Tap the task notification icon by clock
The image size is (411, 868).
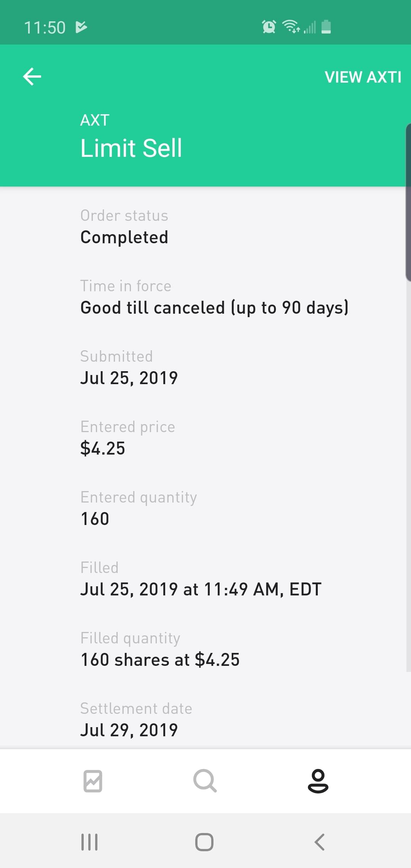coord(81,27)
